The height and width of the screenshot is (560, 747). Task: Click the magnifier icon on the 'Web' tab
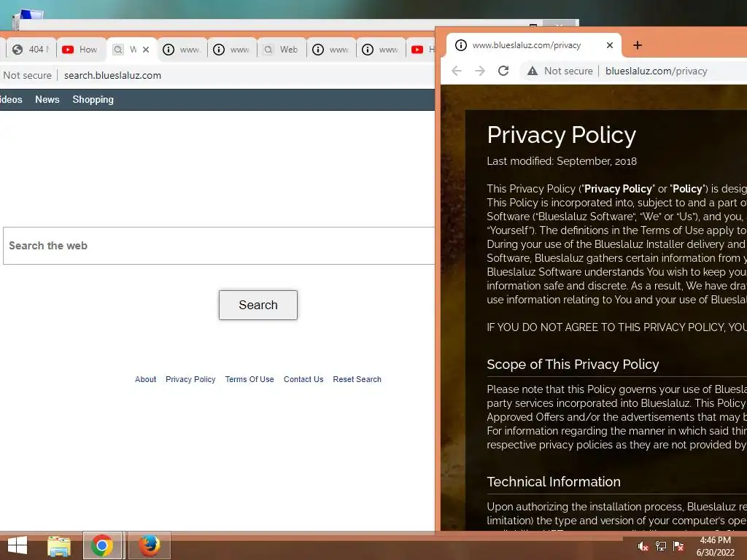(268, 50)
